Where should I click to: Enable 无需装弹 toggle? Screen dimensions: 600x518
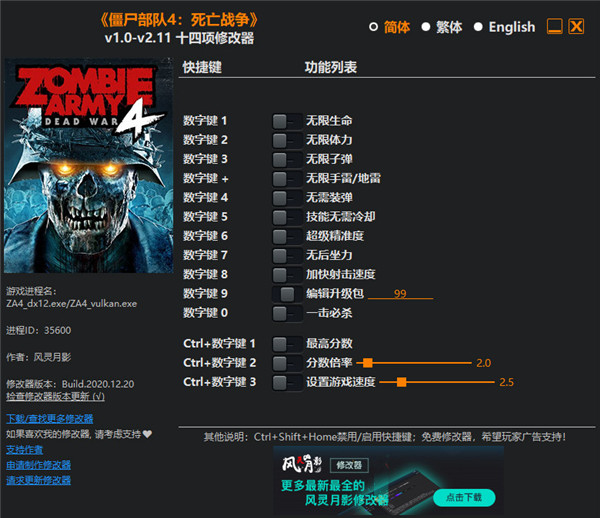[287, 198]
